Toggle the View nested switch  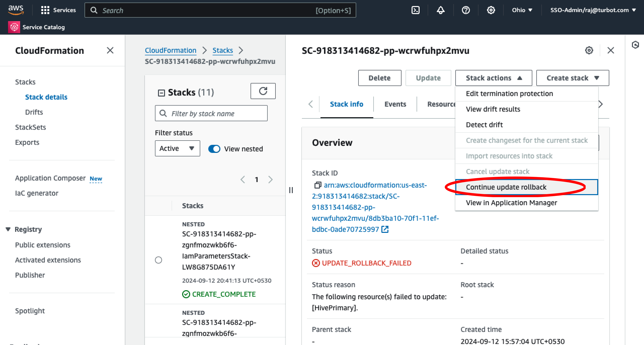214,149
